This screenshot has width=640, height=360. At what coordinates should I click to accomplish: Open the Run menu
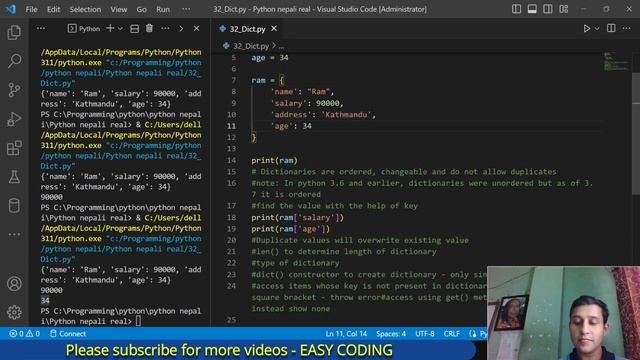pyautogui.click(x=163, y=9)
